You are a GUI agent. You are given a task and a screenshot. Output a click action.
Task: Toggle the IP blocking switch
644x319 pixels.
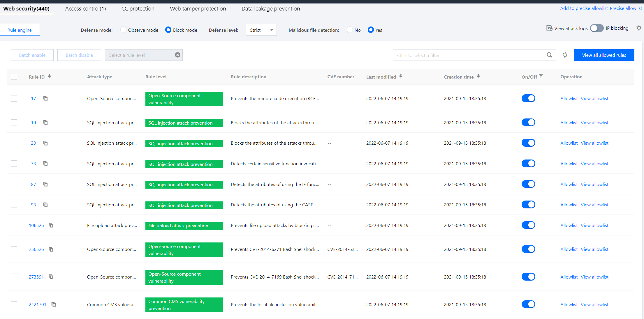coord(597,28)
